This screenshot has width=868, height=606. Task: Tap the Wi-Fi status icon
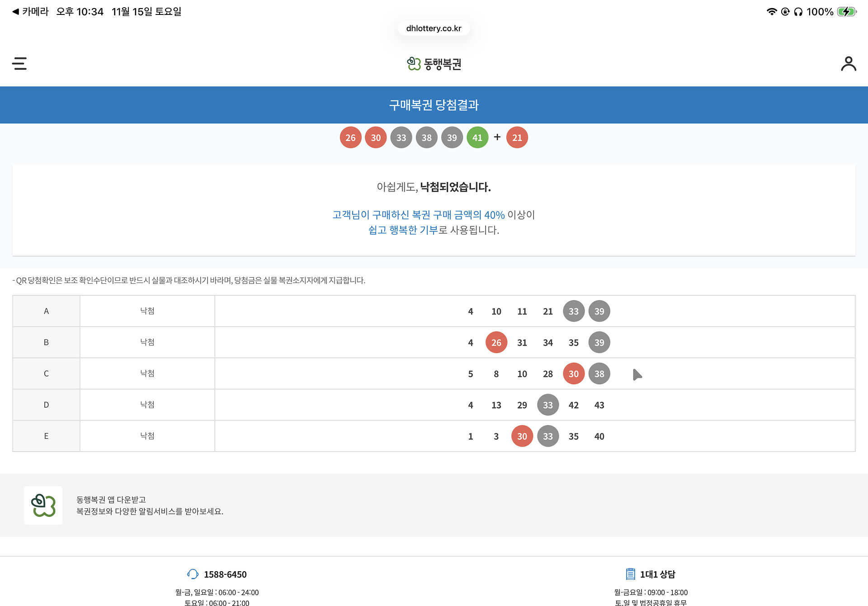coord(771,12)
